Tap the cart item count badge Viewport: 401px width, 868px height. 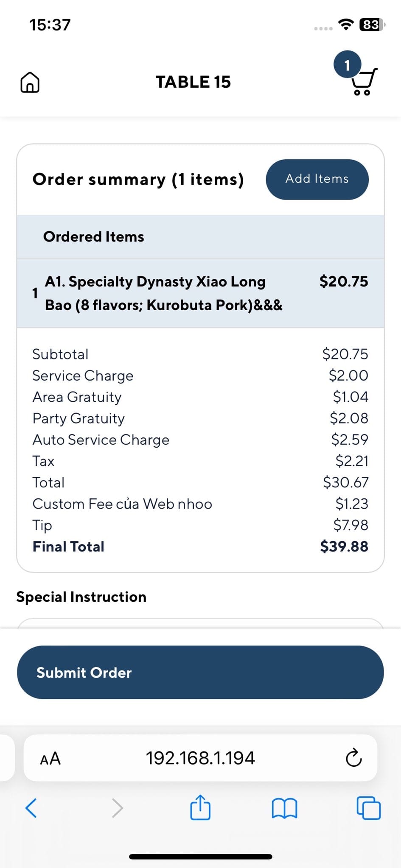(x=347, y=65)
